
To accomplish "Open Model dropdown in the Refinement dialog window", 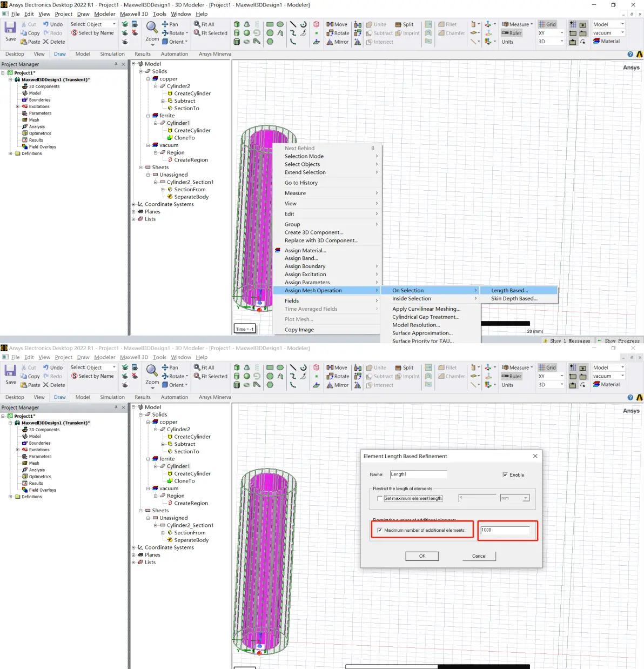I will (608, 367).
